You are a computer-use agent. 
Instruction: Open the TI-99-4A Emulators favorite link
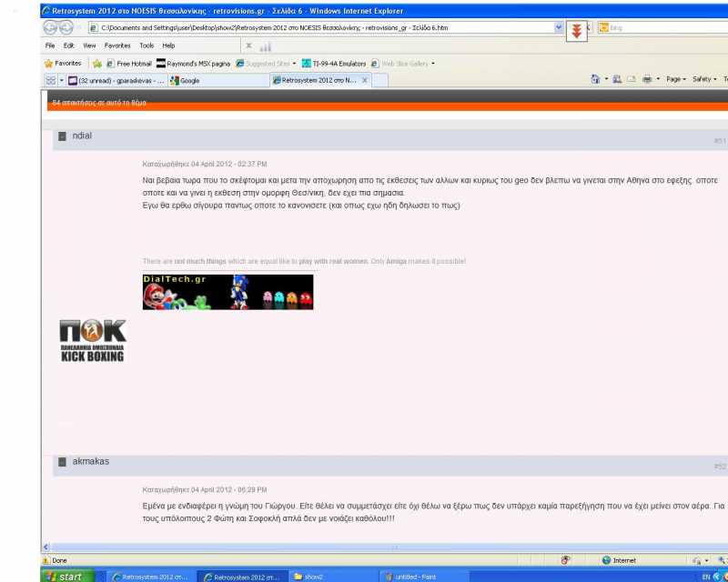click(x=333, y=64)
